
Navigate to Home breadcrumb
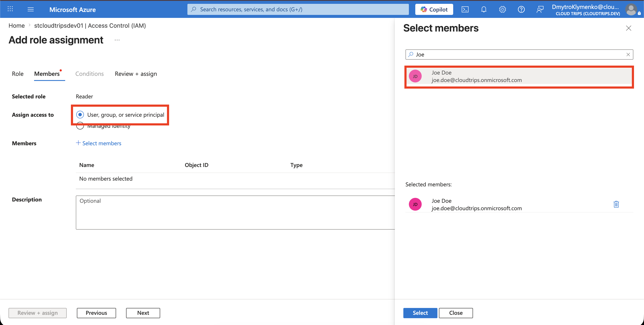(16, 26)
